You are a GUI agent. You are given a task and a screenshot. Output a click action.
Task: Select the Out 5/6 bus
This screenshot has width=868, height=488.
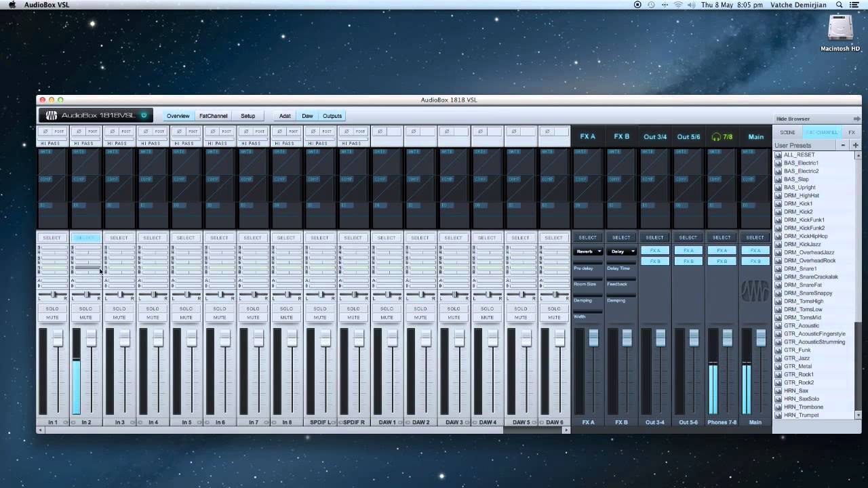tap(688, 238)
